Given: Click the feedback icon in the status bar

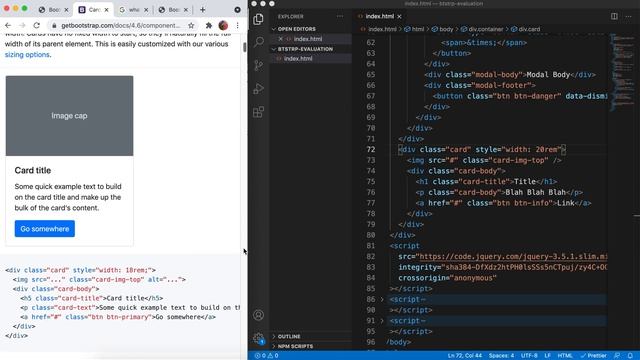Looking at the screenshot, I should (x=617, y=356).
